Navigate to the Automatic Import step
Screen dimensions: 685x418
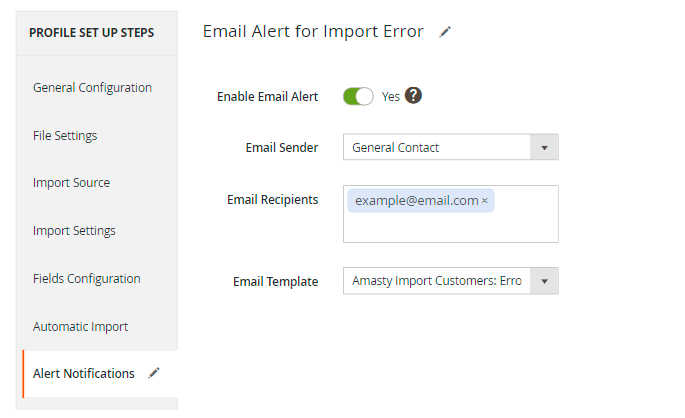click(x=80, y=327)
